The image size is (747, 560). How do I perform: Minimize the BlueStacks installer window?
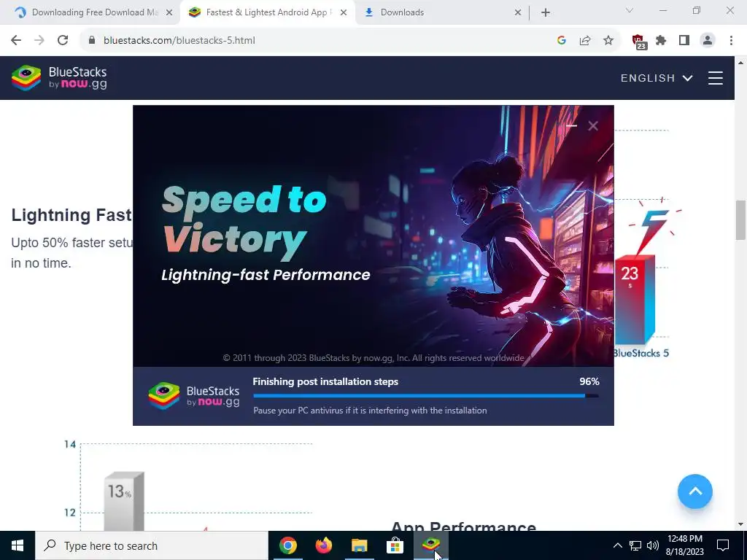(x=572, y=125)
